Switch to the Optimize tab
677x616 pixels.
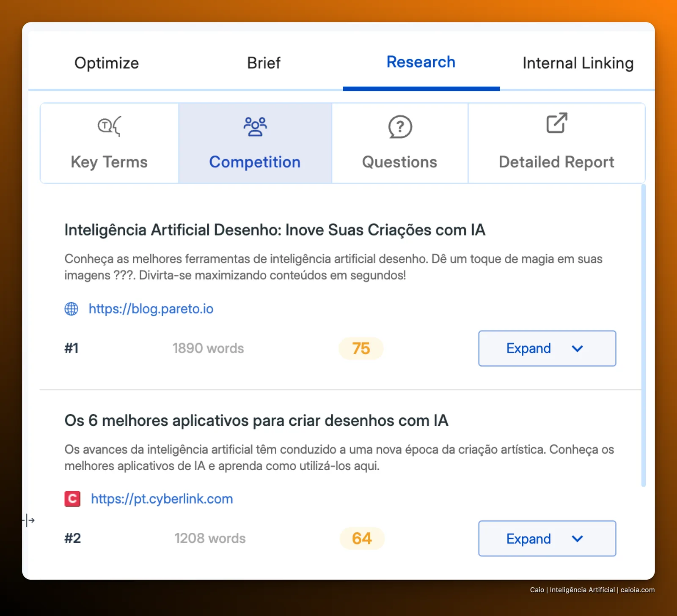point(107,63)
